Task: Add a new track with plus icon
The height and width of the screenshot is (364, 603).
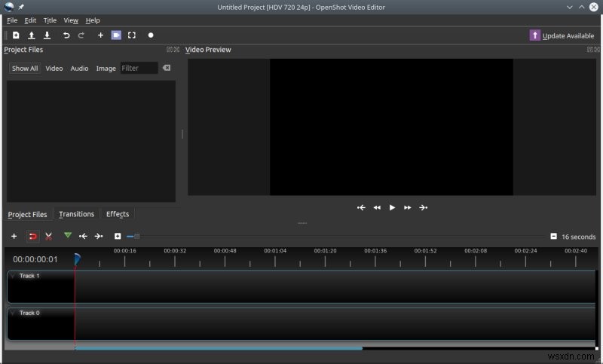Action: (x=14, y=236)
